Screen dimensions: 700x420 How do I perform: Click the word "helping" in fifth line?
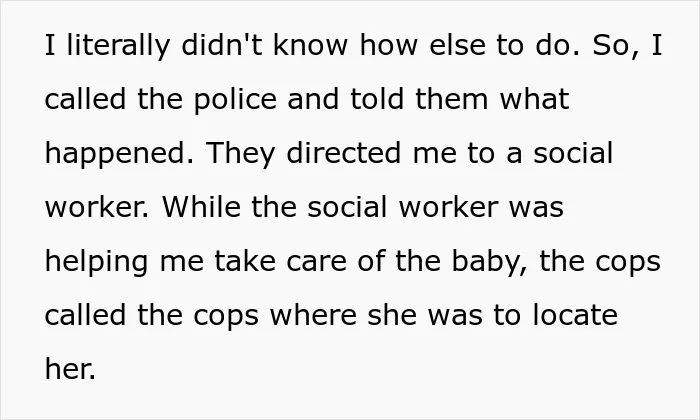point(96,262)
